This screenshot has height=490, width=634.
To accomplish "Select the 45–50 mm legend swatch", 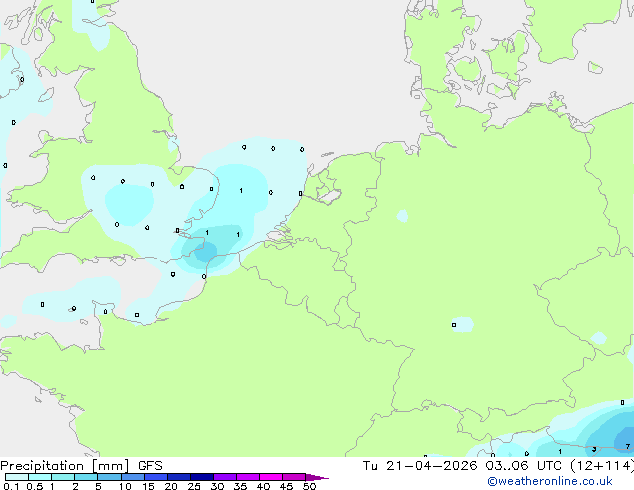I will pyautogui.click(x=294, y=477).
